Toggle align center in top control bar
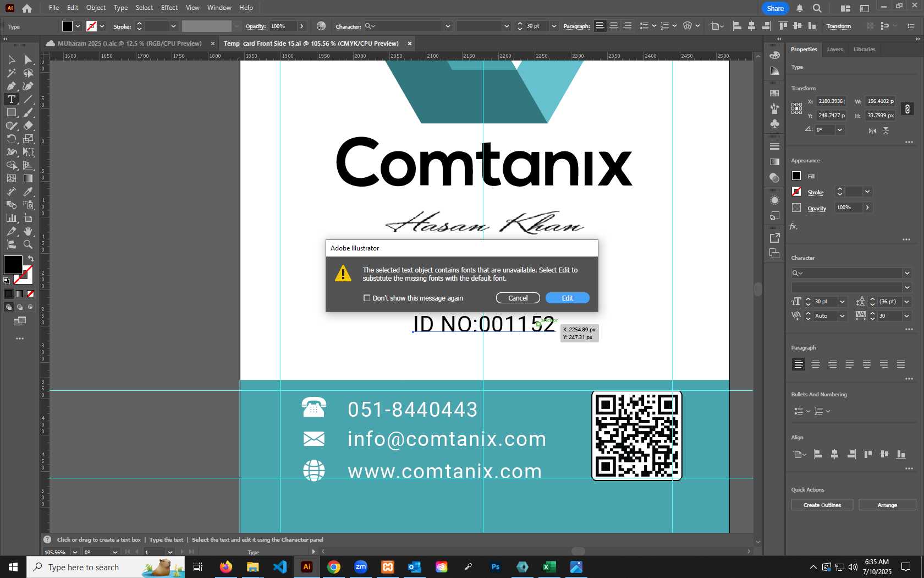 614,26
